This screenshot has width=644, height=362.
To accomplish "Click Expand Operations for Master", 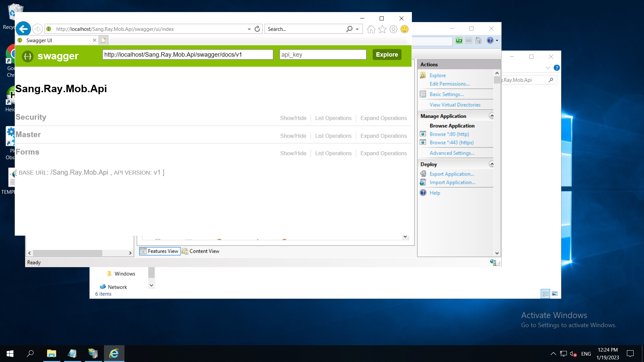I will pyautogui.click(x=383, y=136).
